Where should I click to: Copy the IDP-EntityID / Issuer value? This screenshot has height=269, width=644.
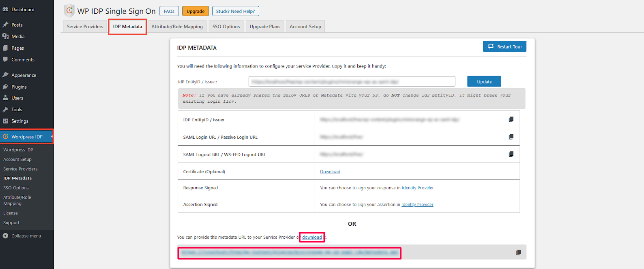click(x=511, y=119)
